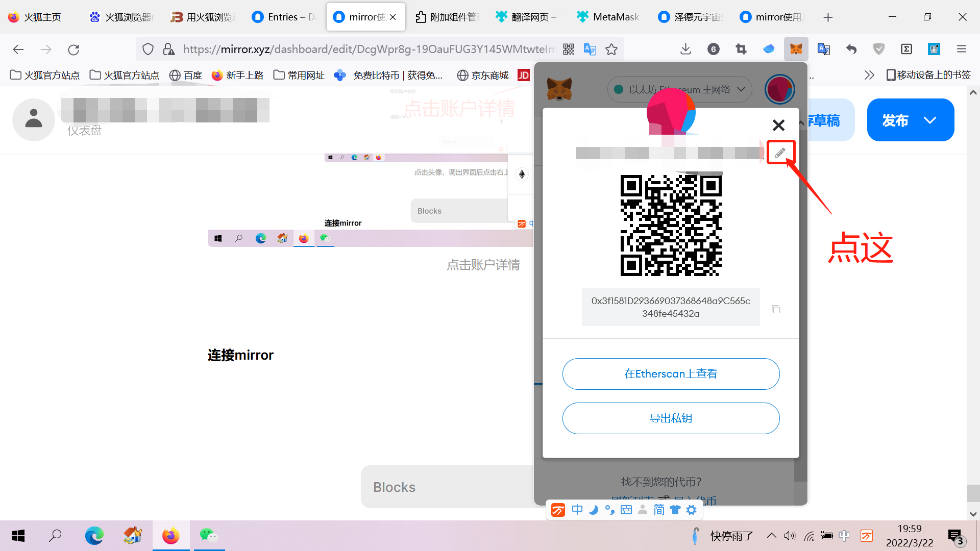Click the MetaMask fox logo in popup
The height and width of the screenshot is (551, 980).
559,89
